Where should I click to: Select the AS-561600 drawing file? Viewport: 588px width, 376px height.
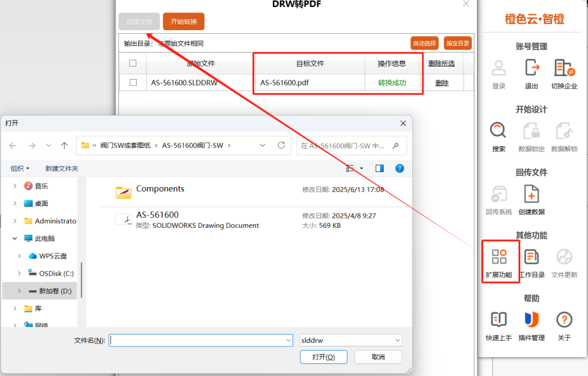(247, 220)
